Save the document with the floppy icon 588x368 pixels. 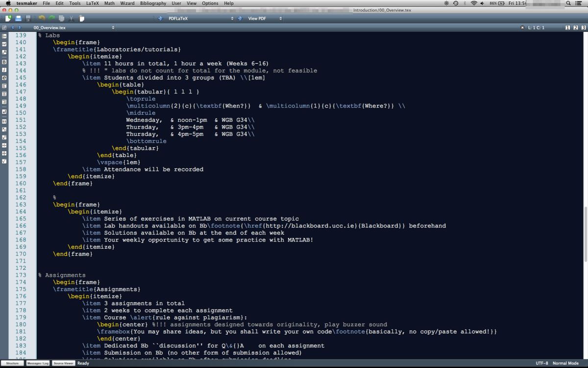pos(28,18)
